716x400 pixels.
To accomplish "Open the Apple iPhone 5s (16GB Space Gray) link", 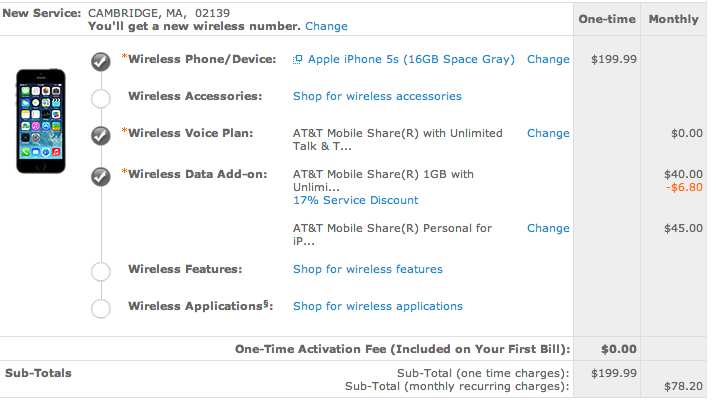I will coord(411,59).
